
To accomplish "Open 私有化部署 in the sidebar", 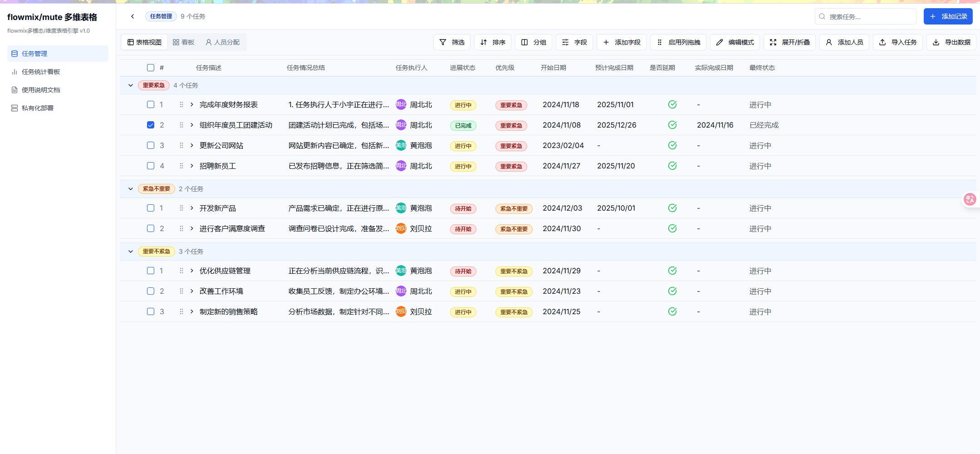I will click(x=58, y=108).
